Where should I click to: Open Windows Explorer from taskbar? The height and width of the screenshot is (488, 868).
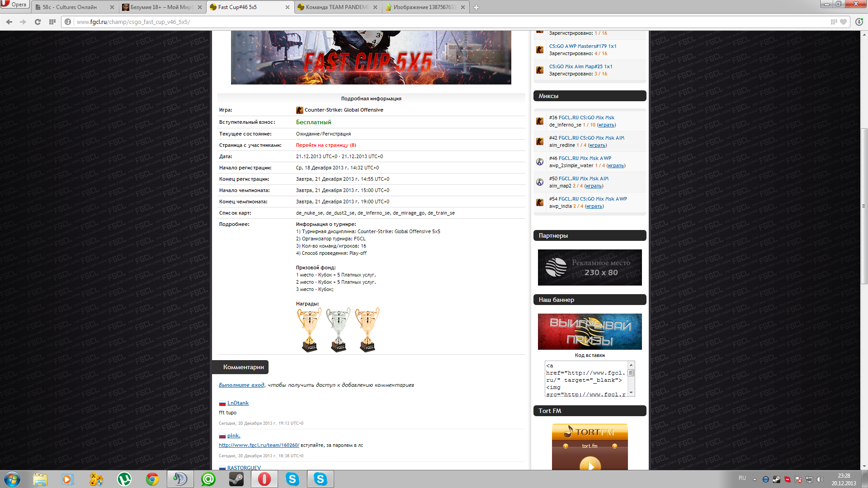coord(40,479)
